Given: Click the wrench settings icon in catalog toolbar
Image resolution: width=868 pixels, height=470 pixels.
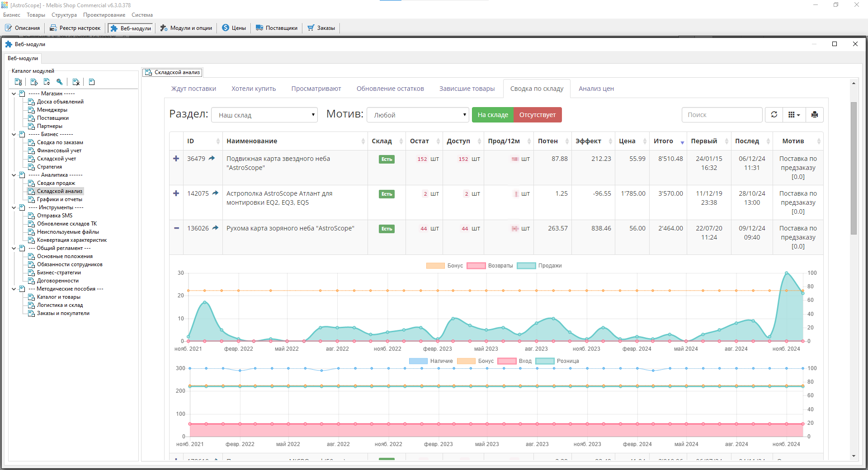Looking at the screenshot, I should [59, 82].
